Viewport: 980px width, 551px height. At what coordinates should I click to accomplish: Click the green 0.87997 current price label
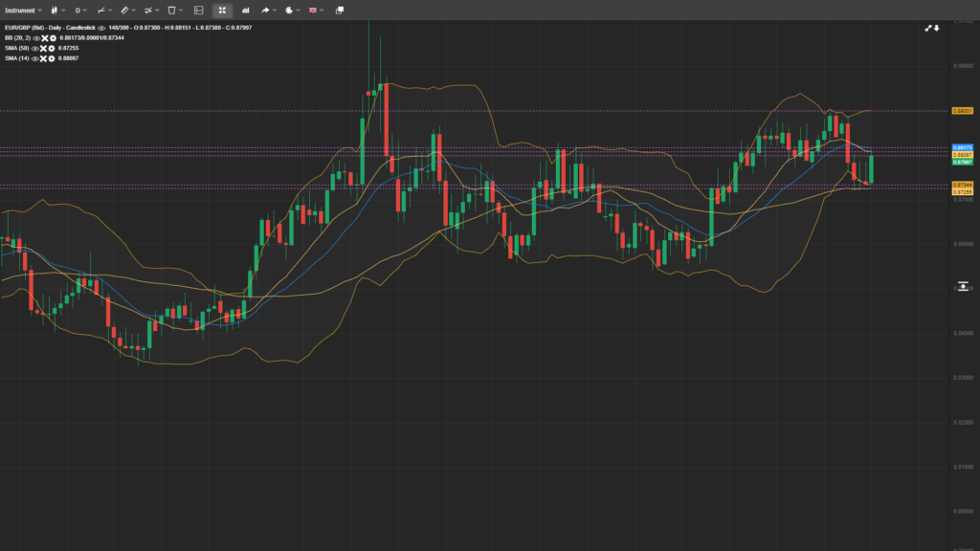point(963,162)
